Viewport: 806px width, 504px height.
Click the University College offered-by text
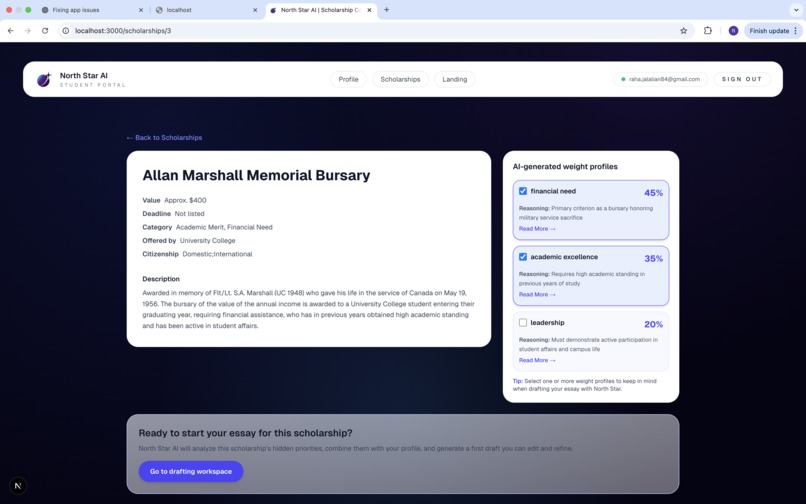coord(208,241)
